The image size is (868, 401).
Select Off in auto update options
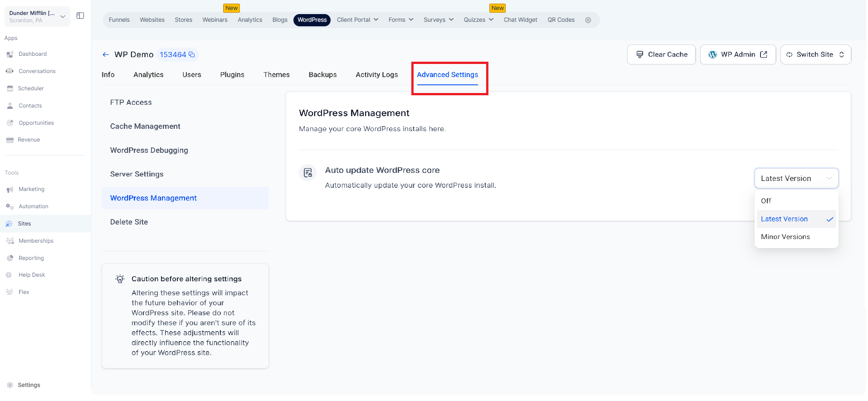[x=796, y=201]
